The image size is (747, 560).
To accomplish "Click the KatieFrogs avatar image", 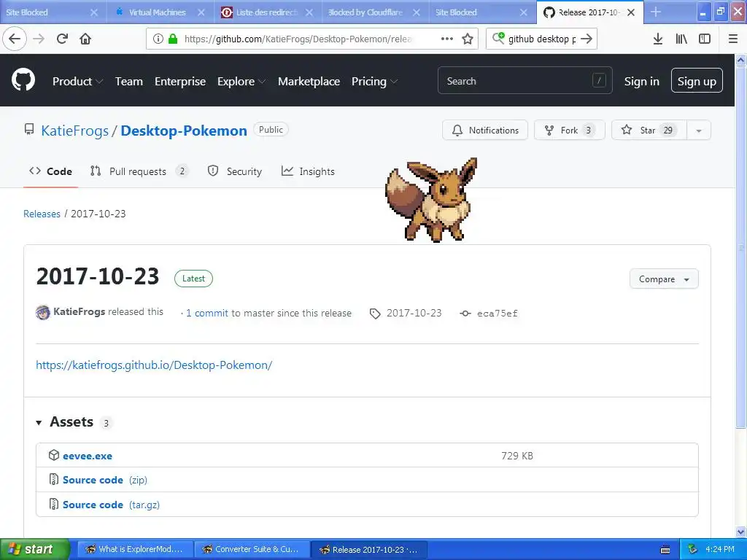I will (x=43, y=312).
